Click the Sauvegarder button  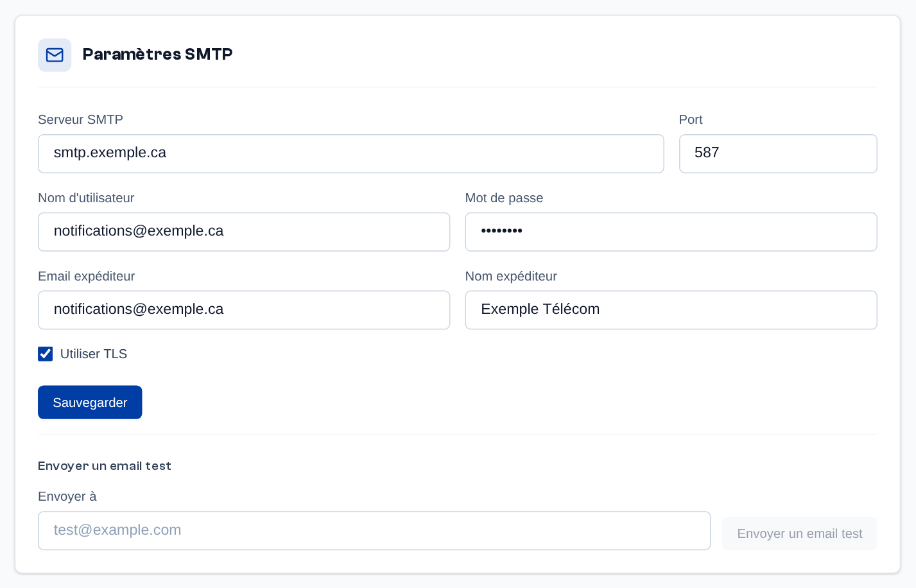pos(90,402)
